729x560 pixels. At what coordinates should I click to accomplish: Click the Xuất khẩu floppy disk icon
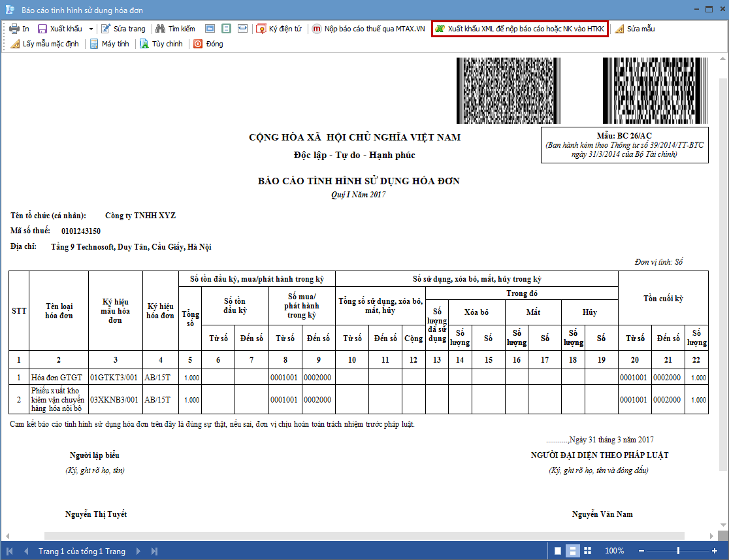(42, 29)
